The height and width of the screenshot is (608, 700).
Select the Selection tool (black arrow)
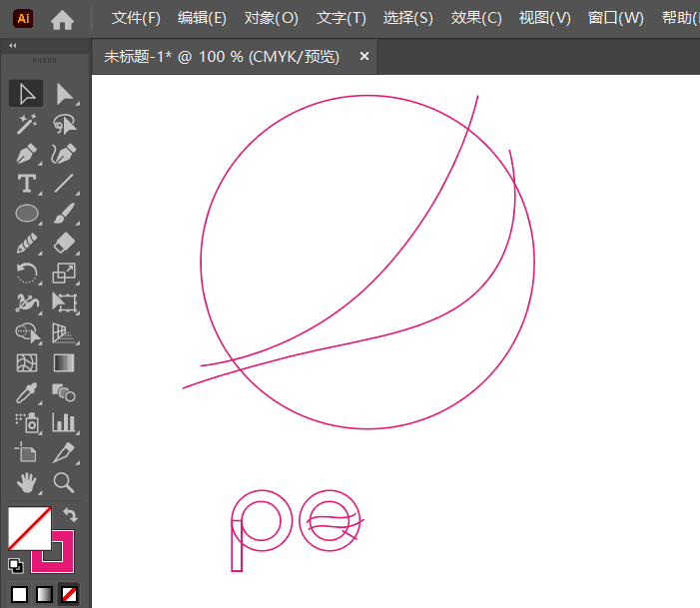pos(26,93)
